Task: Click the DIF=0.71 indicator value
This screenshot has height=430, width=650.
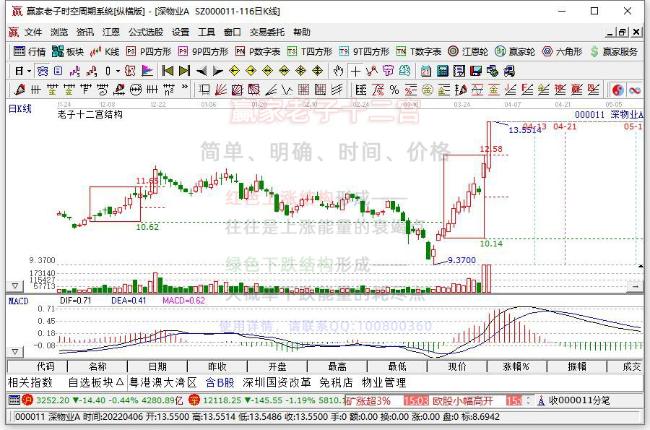Action: (x=75, y=300)
